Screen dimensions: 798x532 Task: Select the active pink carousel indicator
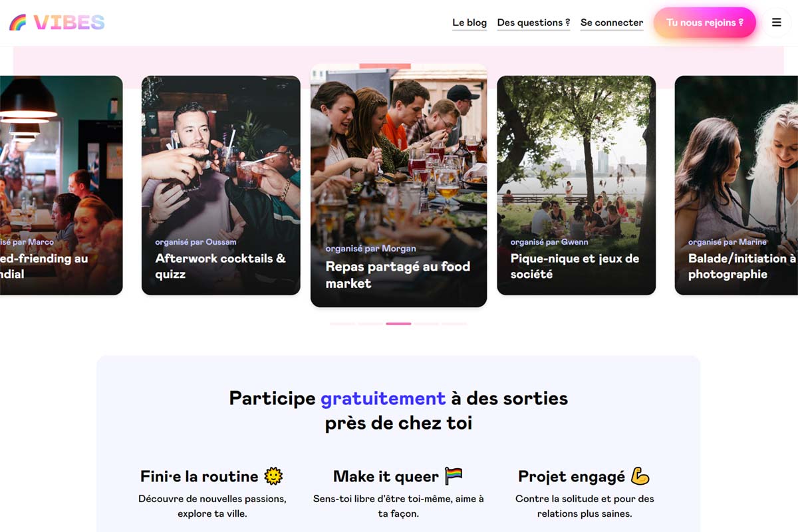[398, 324]
